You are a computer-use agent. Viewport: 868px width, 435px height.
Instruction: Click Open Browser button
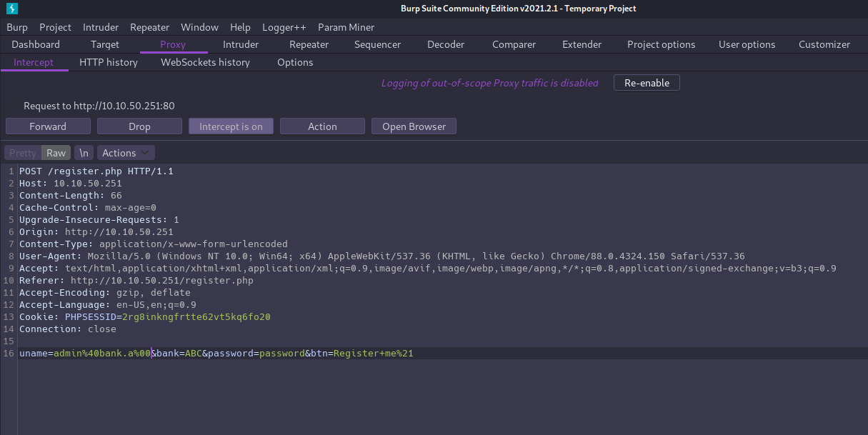pyautogui.click(x=414, y=126)
